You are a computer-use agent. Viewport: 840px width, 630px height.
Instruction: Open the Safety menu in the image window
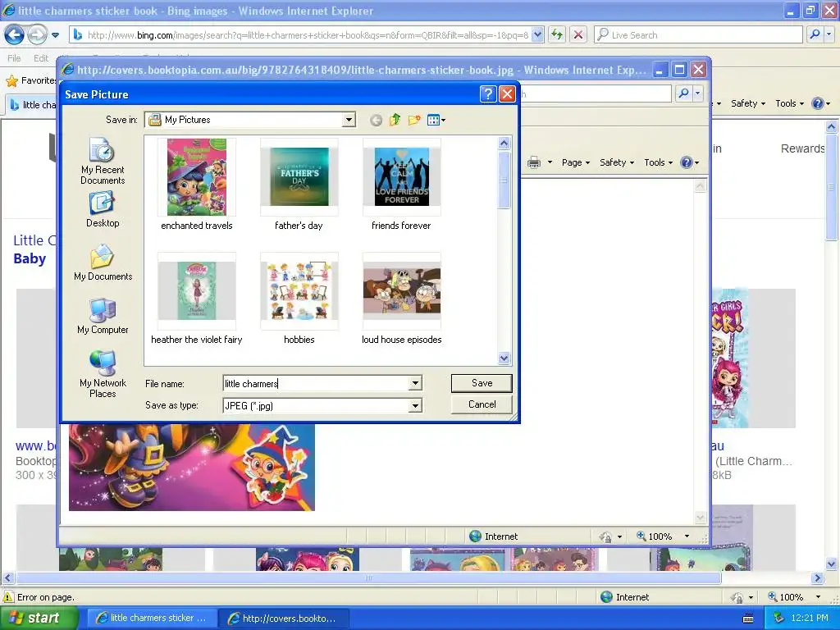tap(617, 162)
